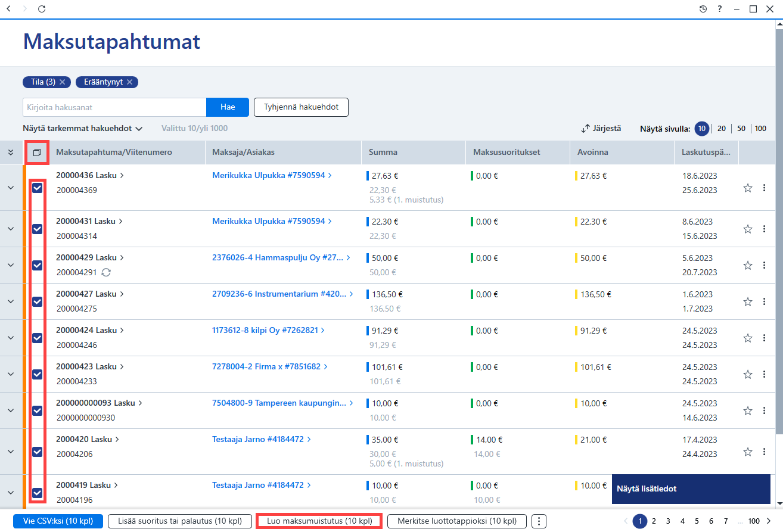783x532 pixels.
Task: Show 50 results per page
Action: pyautogui.click(x=741, y=128)
